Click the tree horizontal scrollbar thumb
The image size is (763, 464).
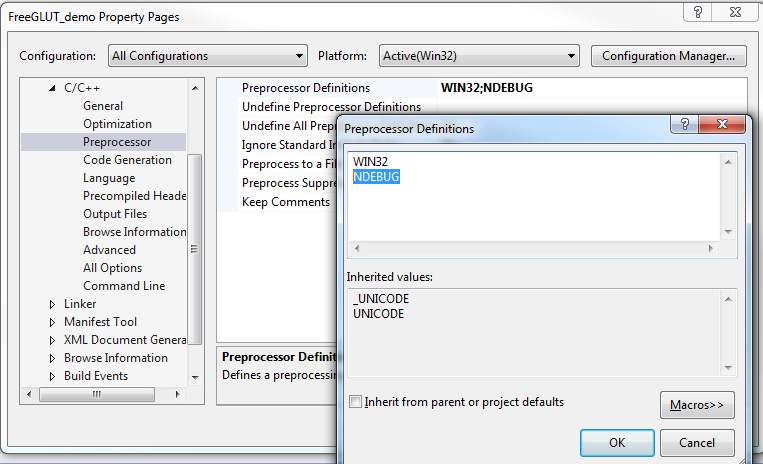click(97, 394)
